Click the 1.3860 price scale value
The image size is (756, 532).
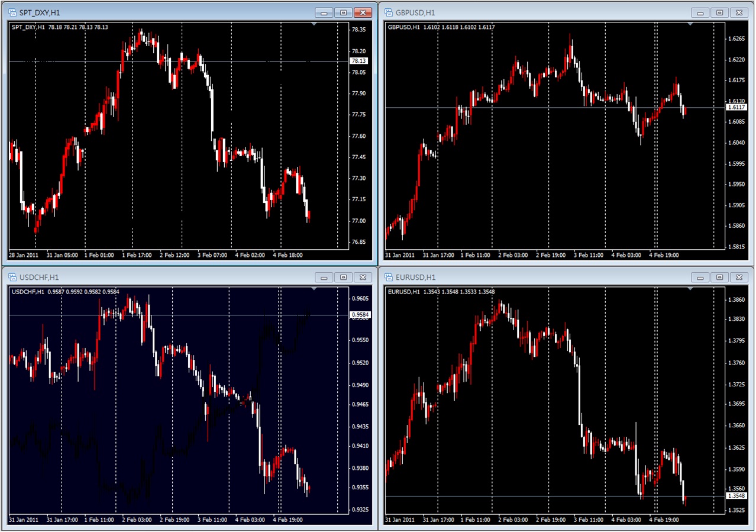pos(736,300)
